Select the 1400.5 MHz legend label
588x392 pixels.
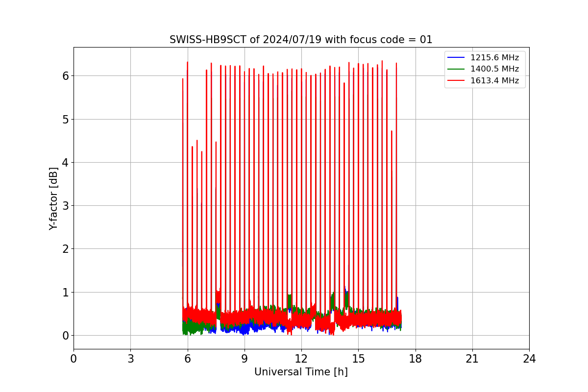494,69
